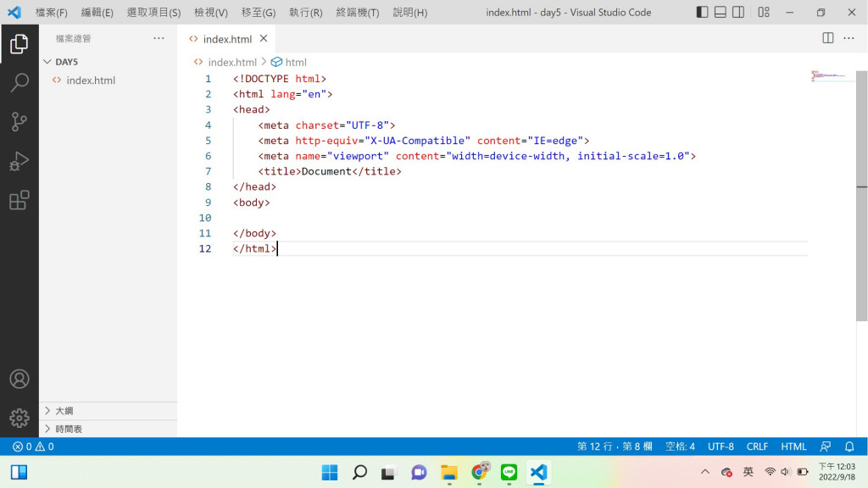Toggle the bottom panel visibility
868x488 pixels.
click(721, 12)
